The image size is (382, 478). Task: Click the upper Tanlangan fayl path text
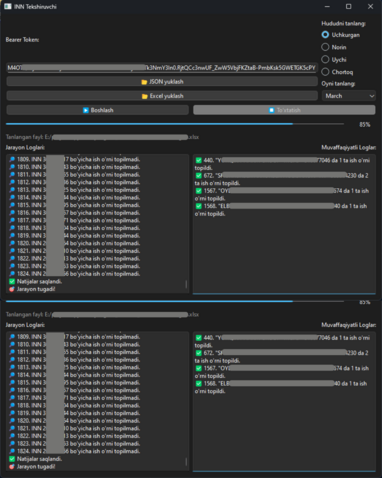point(102,137)
